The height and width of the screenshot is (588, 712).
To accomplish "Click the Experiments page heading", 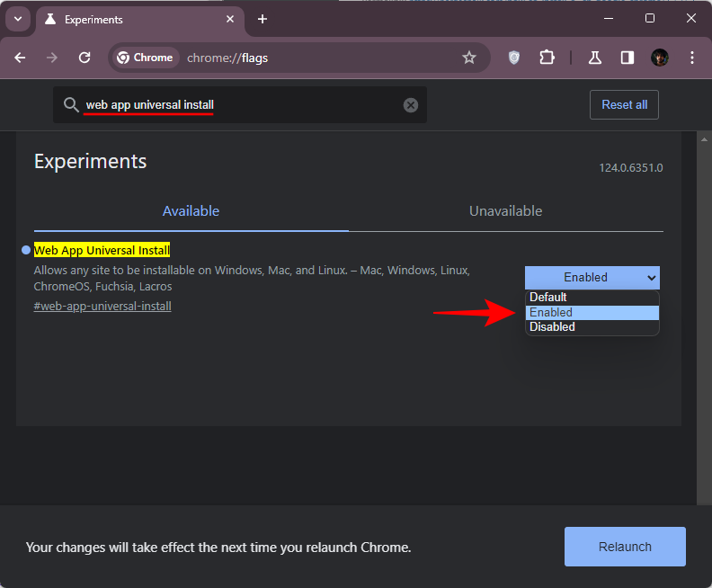I will 91,162.
